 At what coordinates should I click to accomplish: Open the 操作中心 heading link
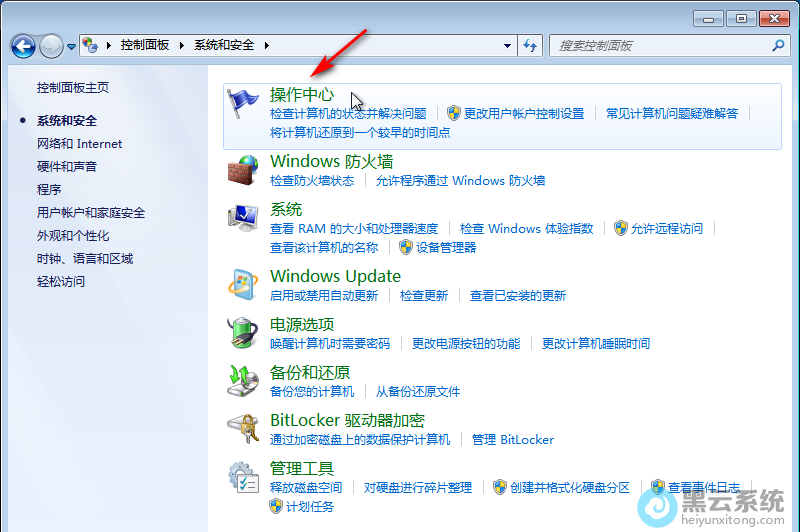(x=302, y=95)
